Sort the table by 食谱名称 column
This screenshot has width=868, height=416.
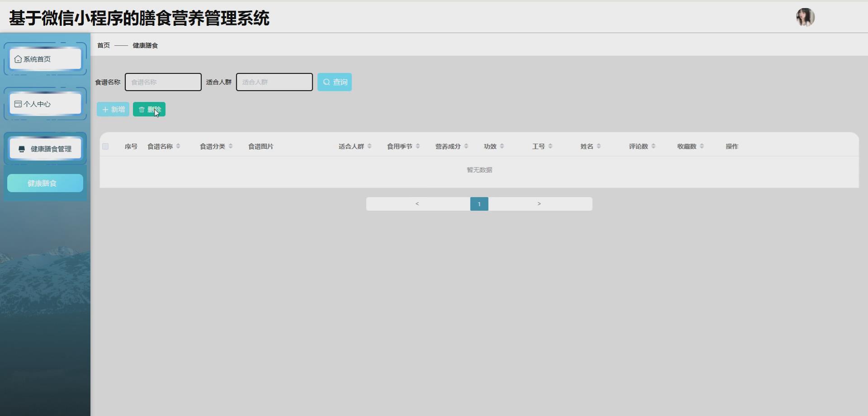click(178, 146)
